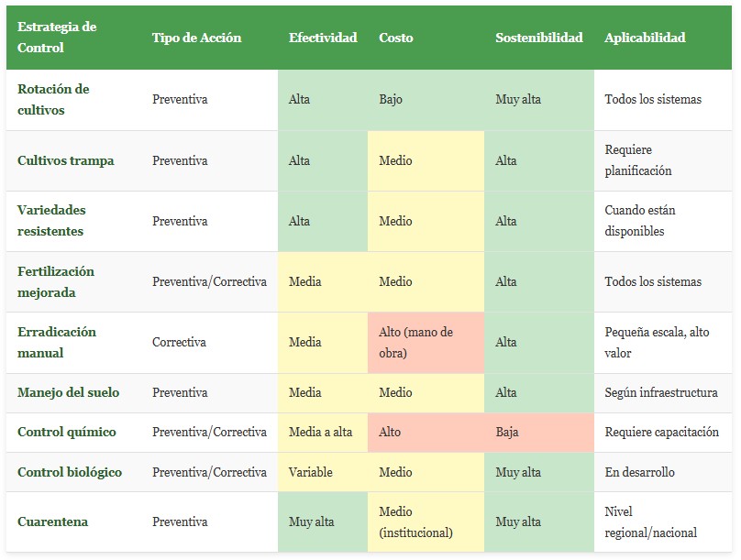
Task: Click the red 'Alto (mano de obra)' cost cell
Action: point(426,342)
